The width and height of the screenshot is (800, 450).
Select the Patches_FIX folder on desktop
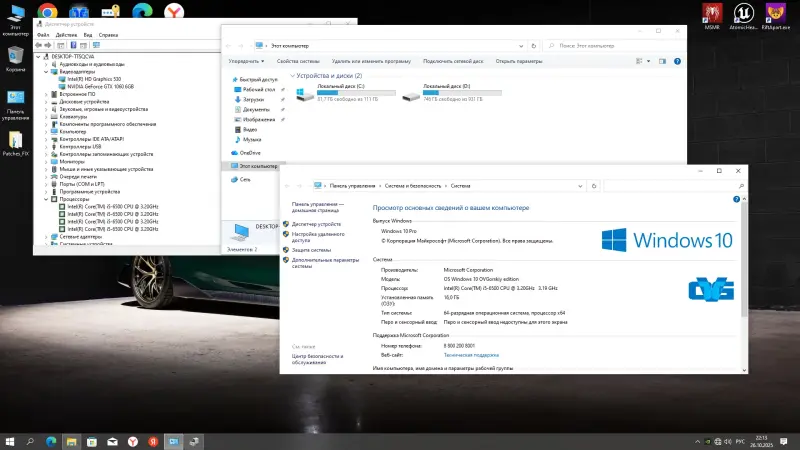point(15,143)
